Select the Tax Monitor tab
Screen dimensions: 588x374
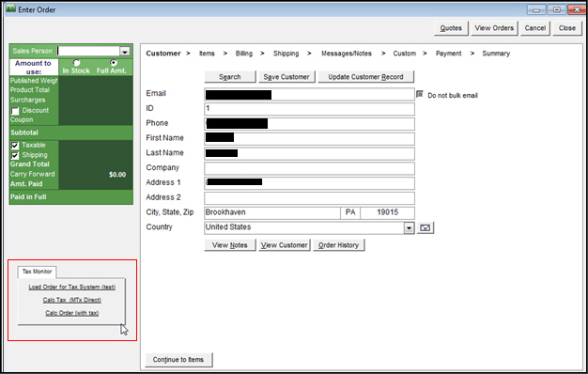click(x=37, y=272)
